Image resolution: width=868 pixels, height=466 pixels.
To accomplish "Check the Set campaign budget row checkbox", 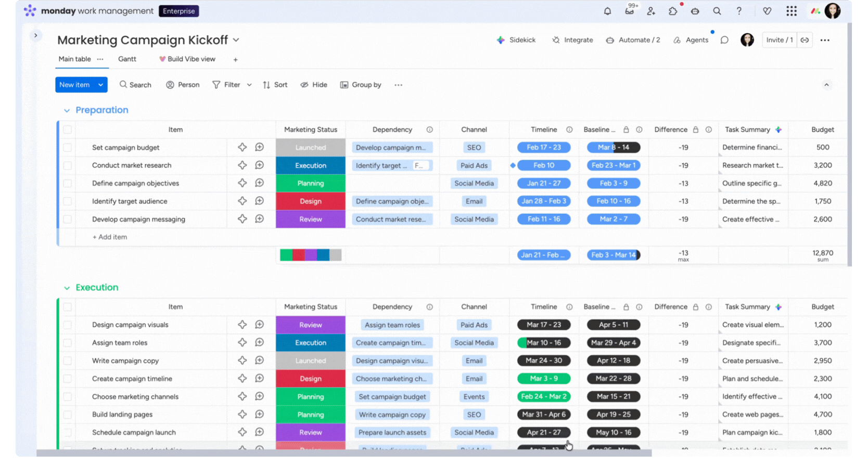I will [x=68, y=148].
